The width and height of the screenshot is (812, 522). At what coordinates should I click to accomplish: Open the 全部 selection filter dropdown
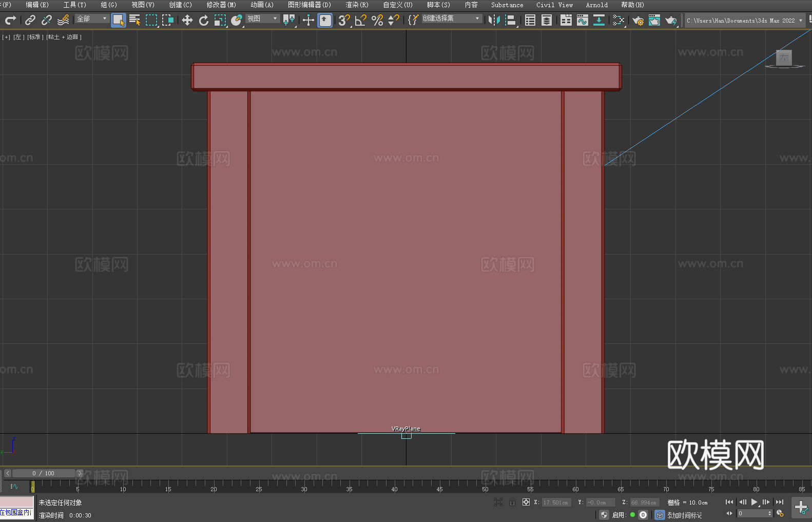pyautogui.click(x=92, y=18)
